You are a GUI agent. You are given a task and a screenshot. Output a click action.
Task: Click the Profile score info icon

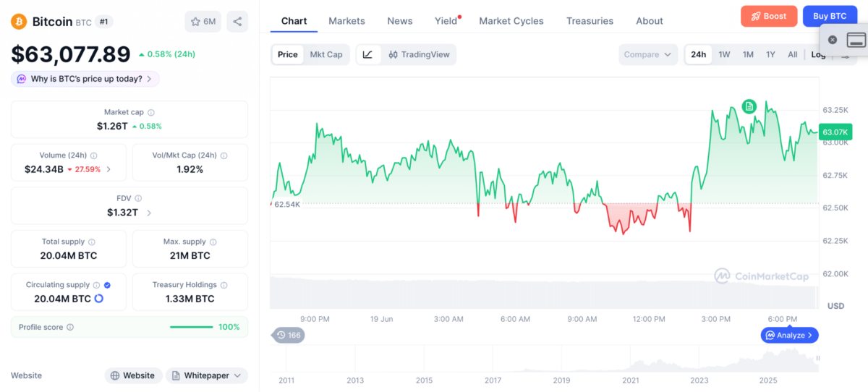[70, 327]
